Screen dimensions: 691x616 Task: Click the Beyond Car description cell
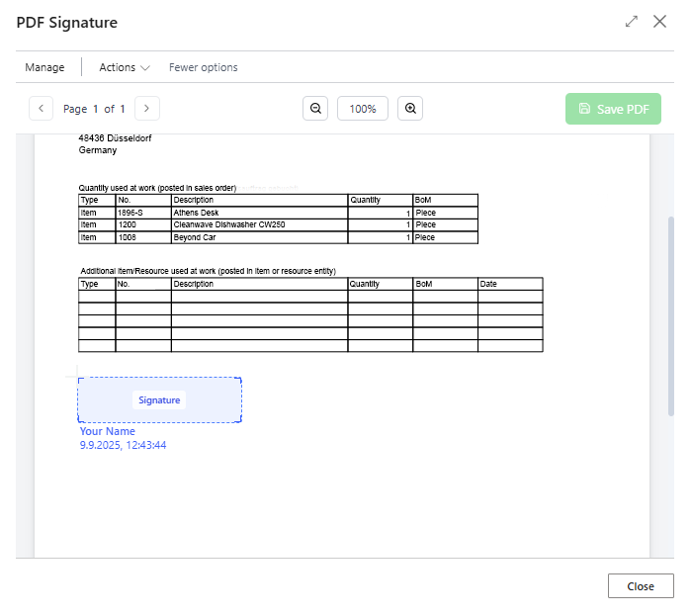[x=259, y=237]
